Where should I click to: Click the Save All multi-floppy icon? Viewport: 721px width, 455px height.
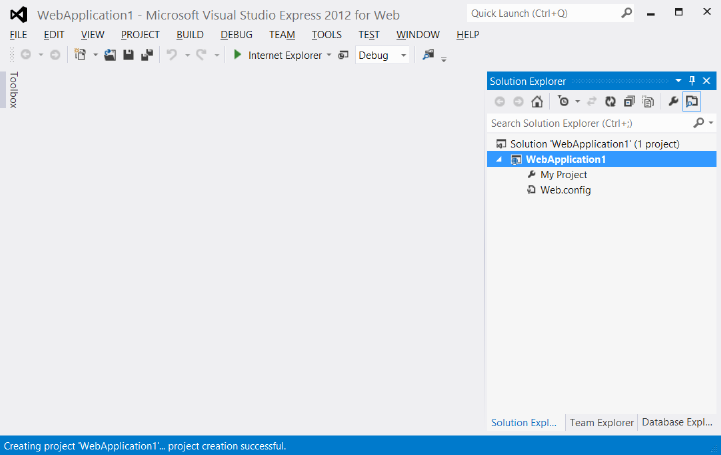[x=147, y=55]
